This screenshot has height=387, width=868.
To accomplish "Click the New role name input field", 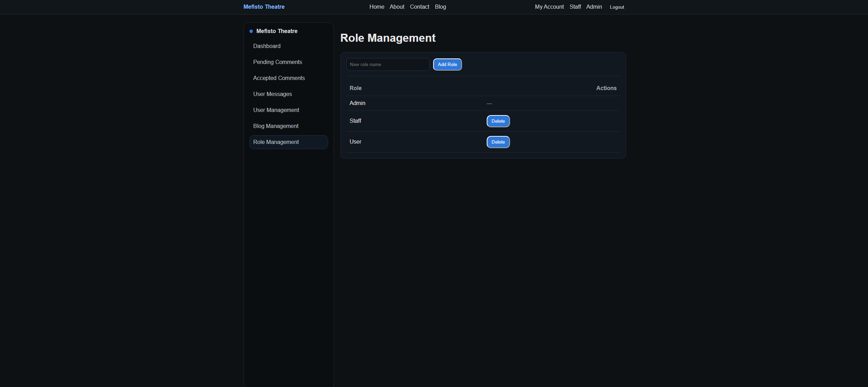I will point(387,64).
